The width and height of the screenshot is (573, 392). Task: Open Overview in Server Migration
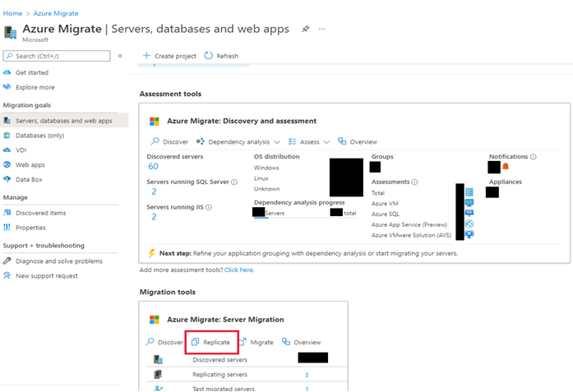[x=302, y=343]
